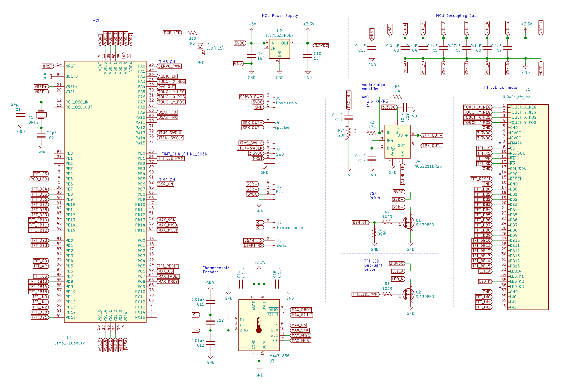Select the J6 Thermocouple connector label
568x392 pixels.
tap(280, 223)
